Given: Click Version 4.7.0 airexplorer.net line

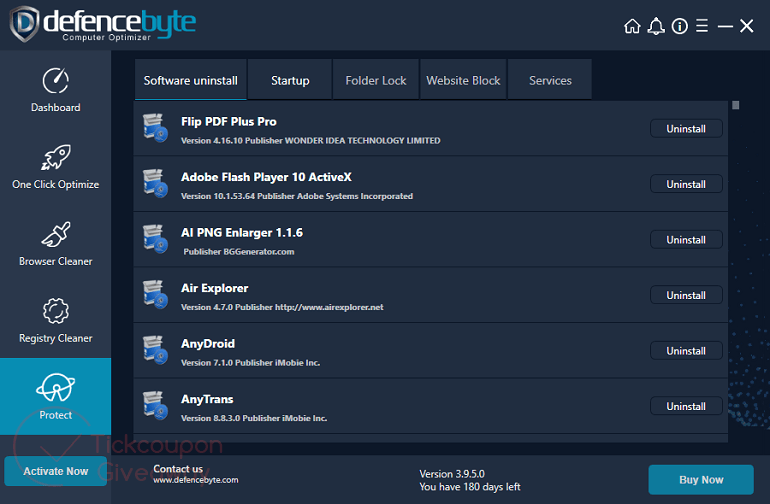Looking at the screenshot, I should click(x=282, y=307).
